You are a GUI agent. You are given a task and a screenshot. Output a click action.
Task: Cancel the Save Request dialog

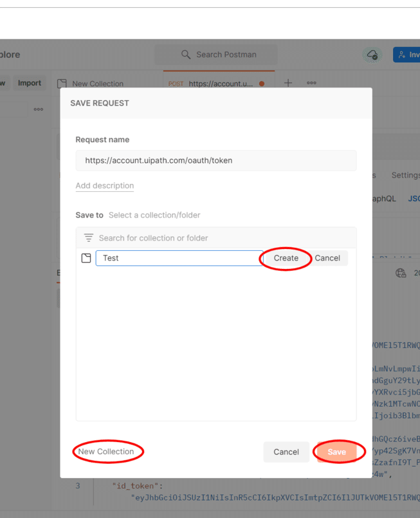point(286,452)
